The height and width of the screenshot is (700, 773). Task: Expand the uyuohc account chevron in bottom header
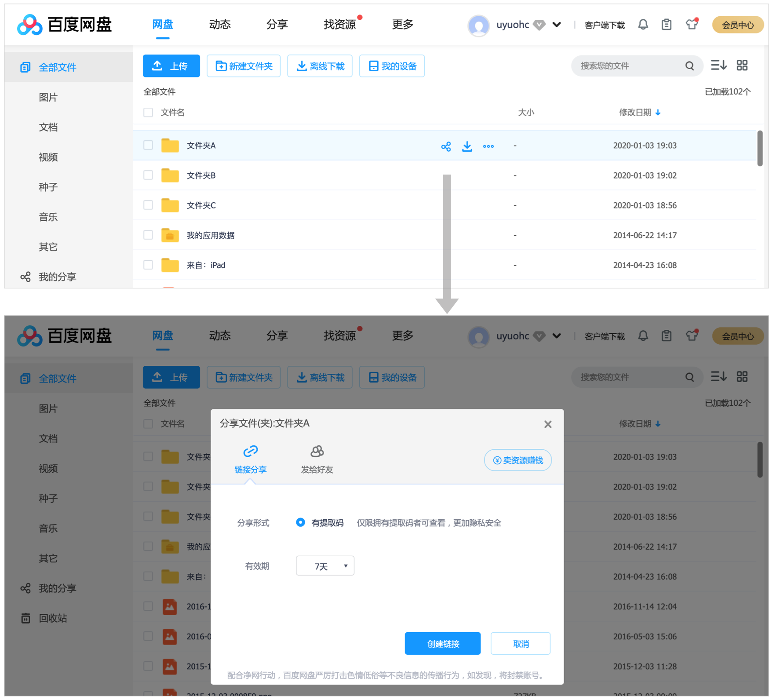pos(557,336)
